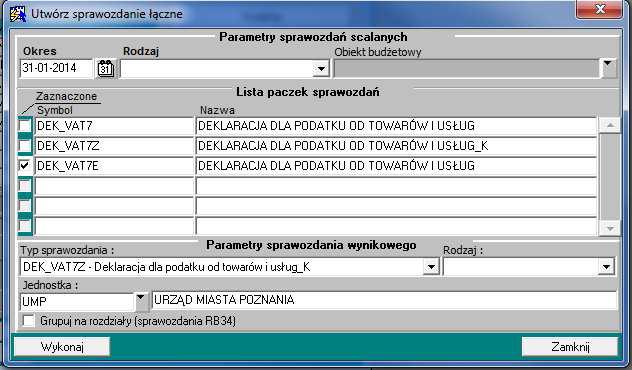Click scrollbar up arrow in the list
This screenshot has height=370, width=632.
[x=610, y=125]
